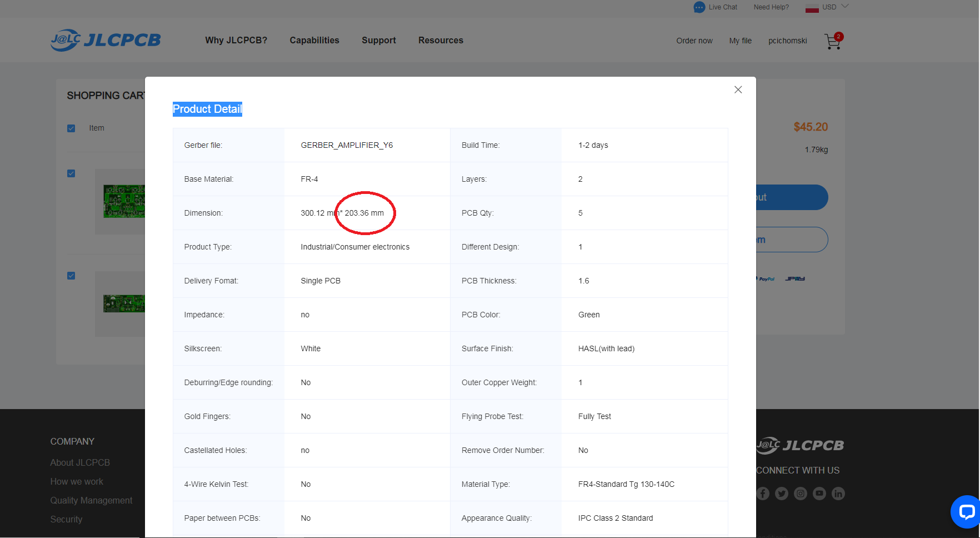Open the About JLCPCB footer link
980x538 pixels.
(80, 462)
